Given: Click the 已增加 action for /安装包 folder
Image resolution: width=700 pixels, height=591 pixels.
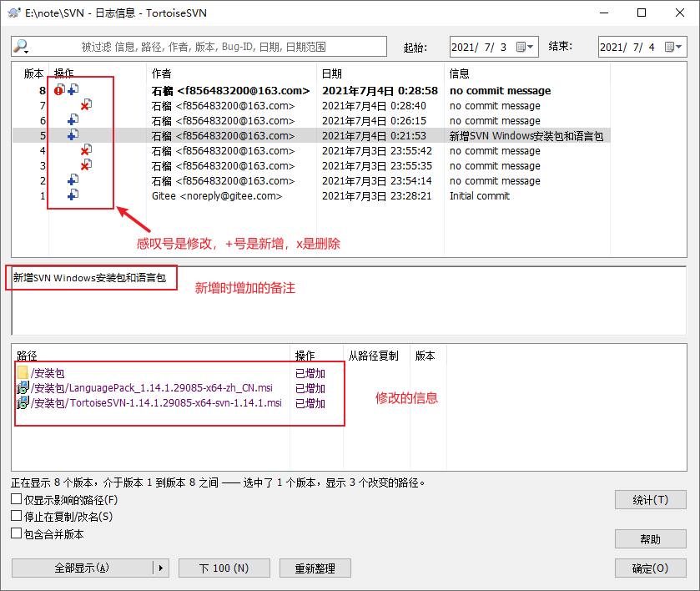Looking at the screenshot, I should (310, 373).
